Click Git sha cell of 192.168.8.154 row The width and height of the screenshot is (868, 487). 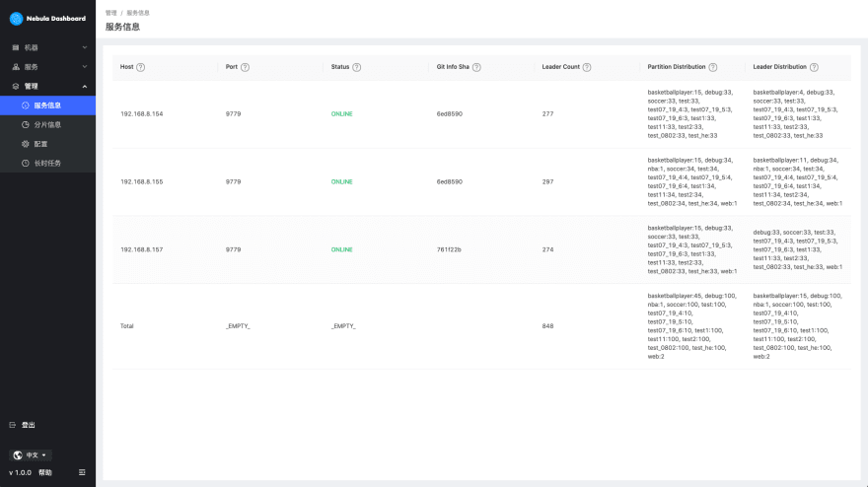coord(450,114)
